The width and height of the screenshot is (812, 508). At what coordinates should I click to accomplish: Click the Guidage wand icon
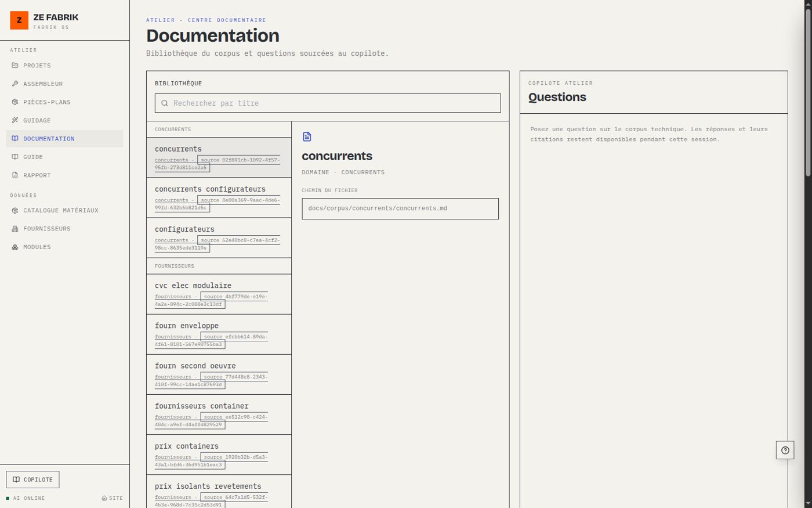[x=15, y=120]
